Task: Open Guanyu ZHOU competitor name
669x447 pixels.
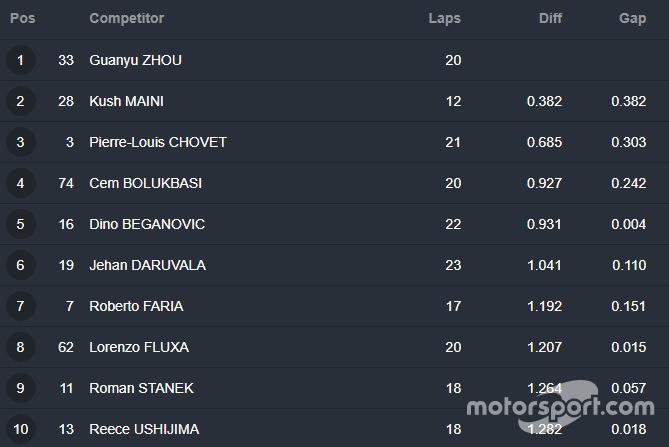Action: pos(135,60)
